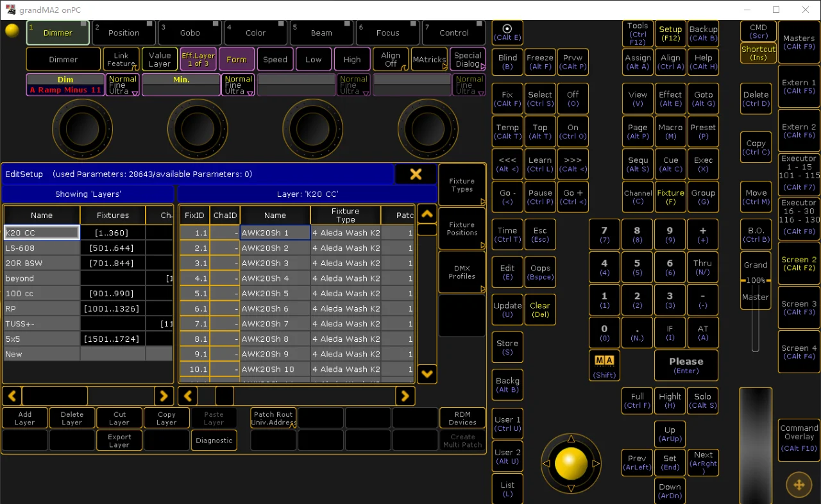Open the Value Layer selector
Screen dimensions: 821x504
click(160, 60)
